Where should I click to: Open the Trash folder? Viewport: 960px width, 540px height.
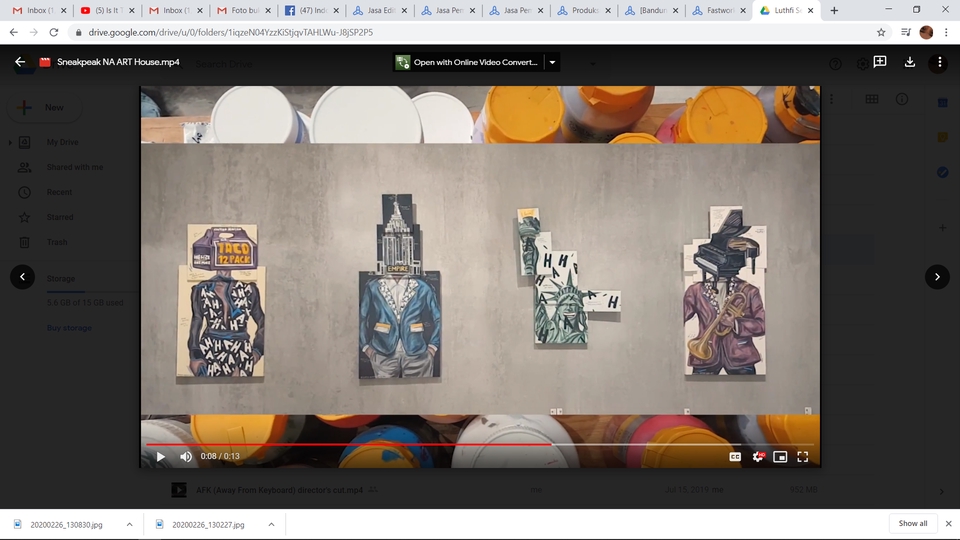point(57,242)
